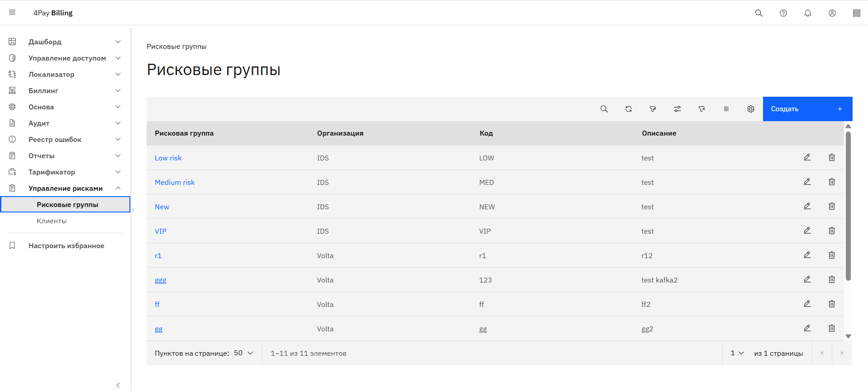Viewport: 868px width, 391px height.
Task: Open table settings gear icon
Action: [x=750, y=109]
